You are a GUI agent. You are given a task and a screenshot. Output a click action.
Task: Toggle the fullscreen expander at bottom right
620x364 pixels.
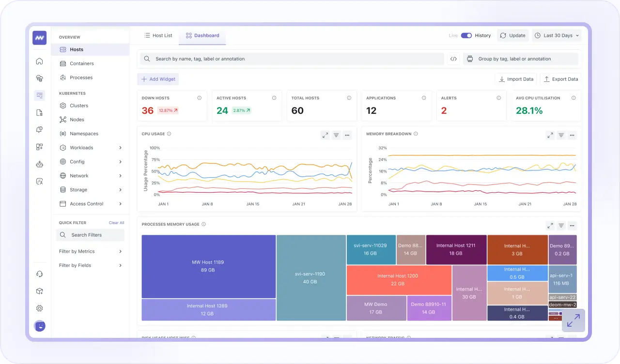(x=573, y=320)
